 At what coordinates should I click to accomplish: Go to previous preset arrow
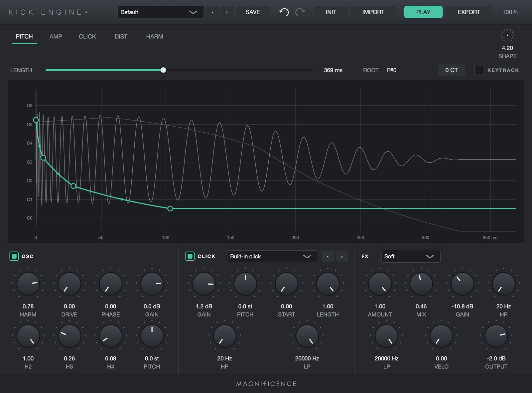(x=213, y=12)
